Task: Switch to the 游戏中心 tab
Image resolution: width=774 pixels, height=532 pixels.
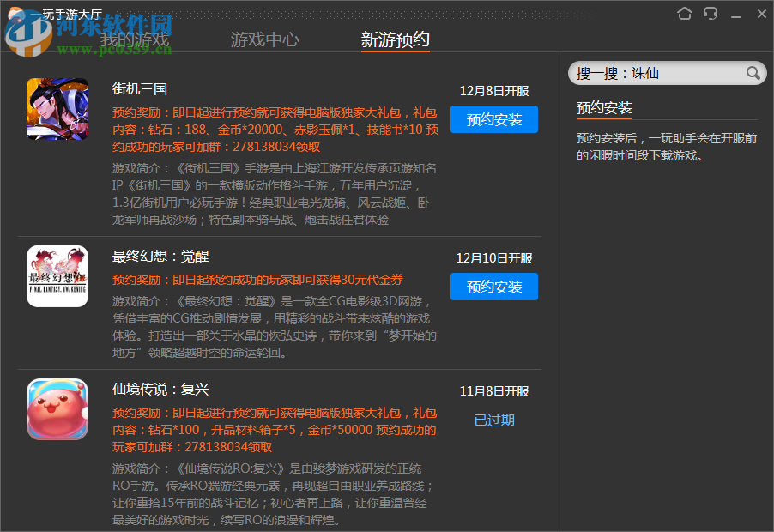Action: click(265, 39)
